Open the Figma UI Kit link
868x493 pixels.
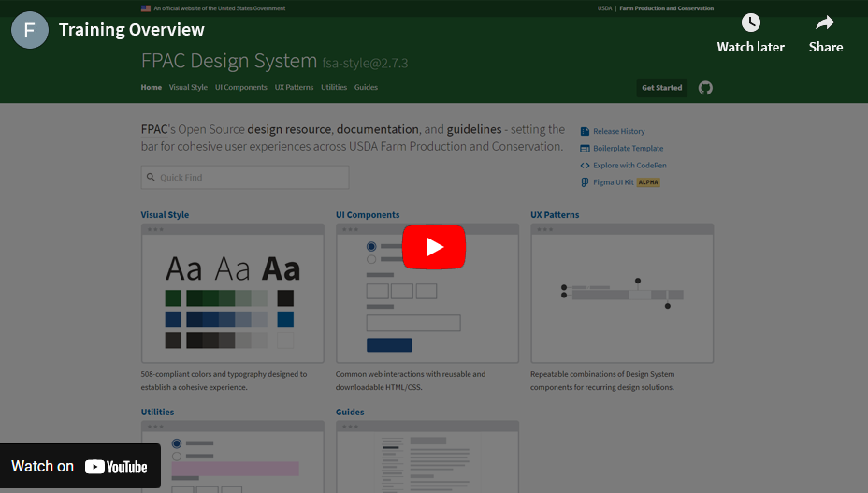pos(614,182)
